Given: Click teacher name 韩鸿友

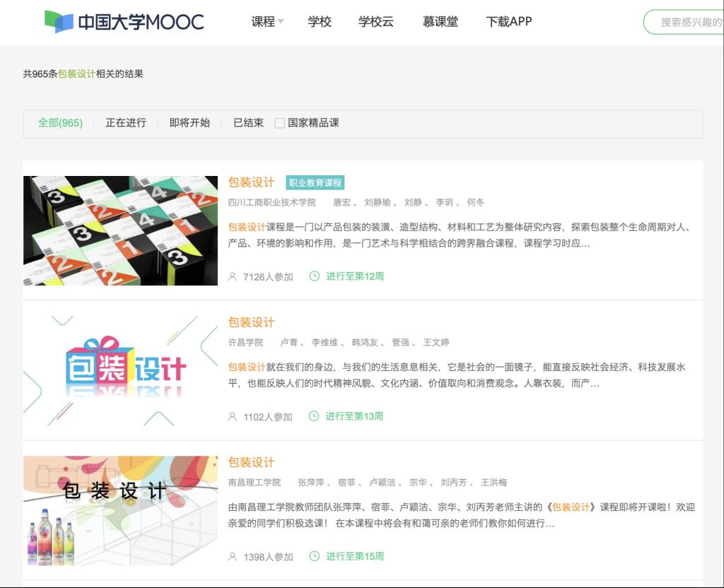Looking at the screenshot, I should 365,343.
